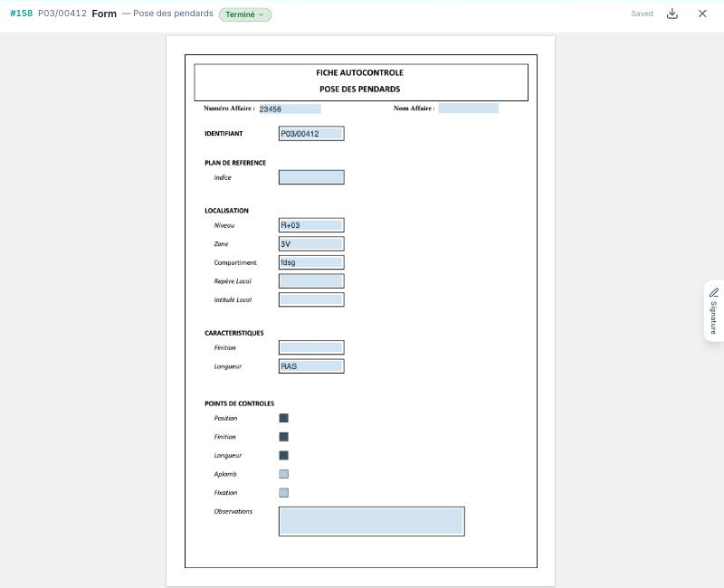Click the Form label in header
The height and width of the screenshot is (588, 724).
click(x=104, y=14)
